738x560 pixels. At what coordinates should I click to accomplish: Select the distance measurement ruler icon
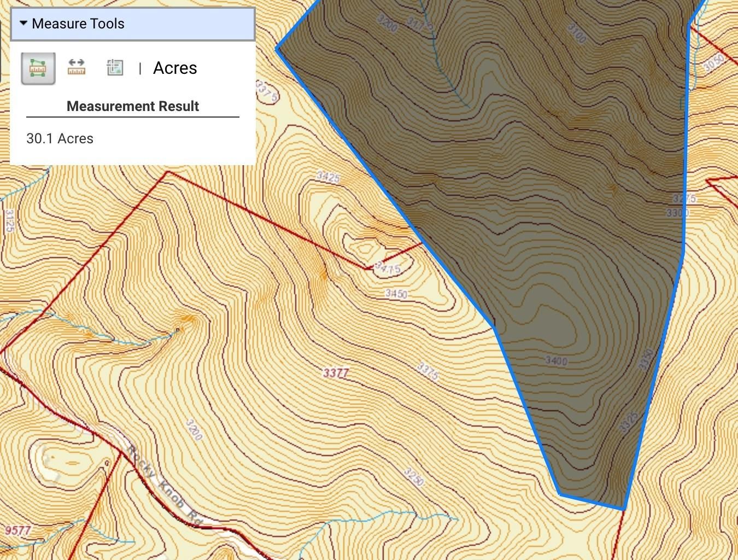pyautogui.click(x=77, y=67)
